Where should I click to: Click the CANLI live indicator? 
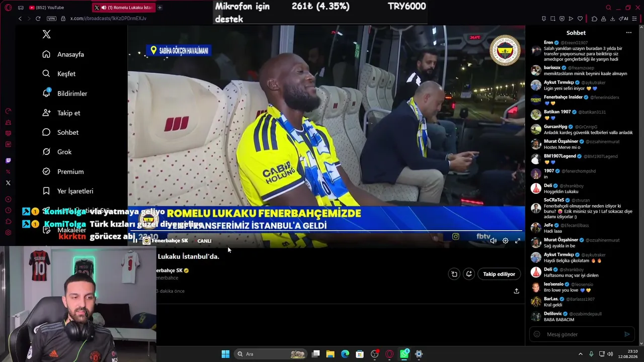pyautogui.click(x=204, y=241)
